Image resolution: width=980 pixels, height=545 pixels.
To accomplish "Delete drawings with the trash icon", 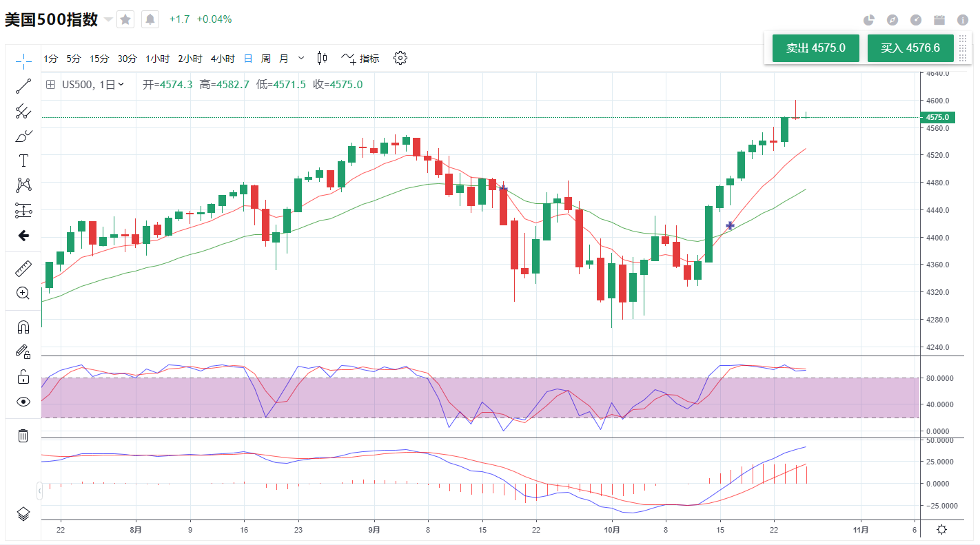I will (23, 435).
